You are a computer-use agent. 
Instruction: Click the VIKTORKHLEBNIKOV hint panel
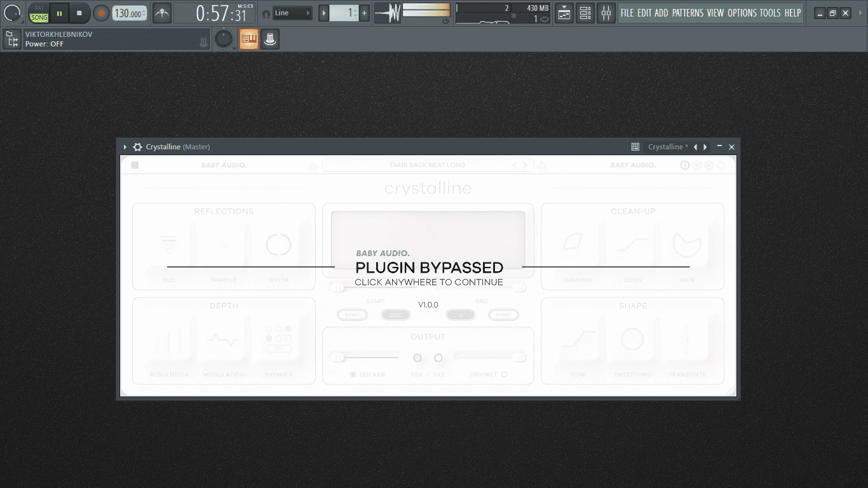coord(116,39)
